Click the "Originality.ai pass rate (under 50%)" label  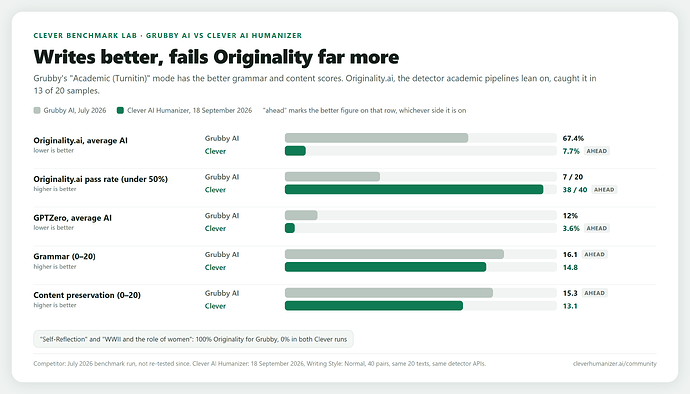[100, 179]
